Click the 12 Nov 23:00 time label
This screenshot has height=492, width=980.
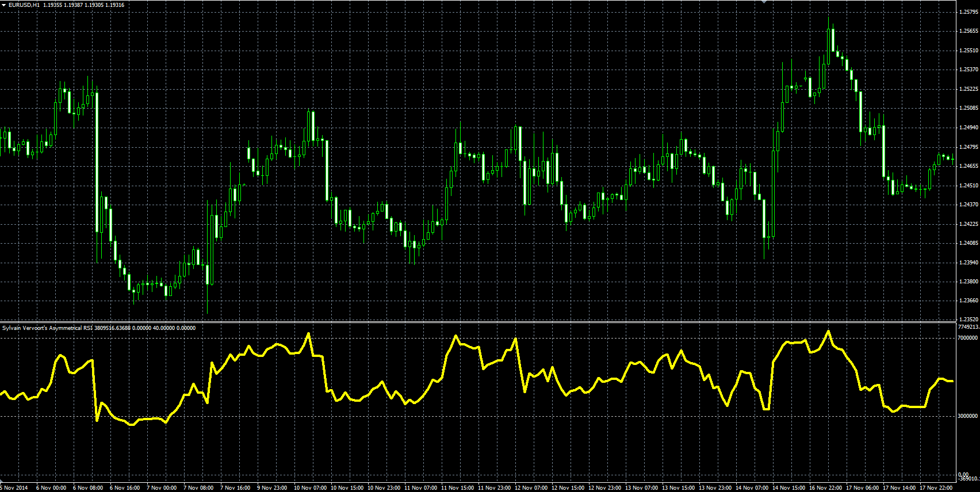click(605, 488)
